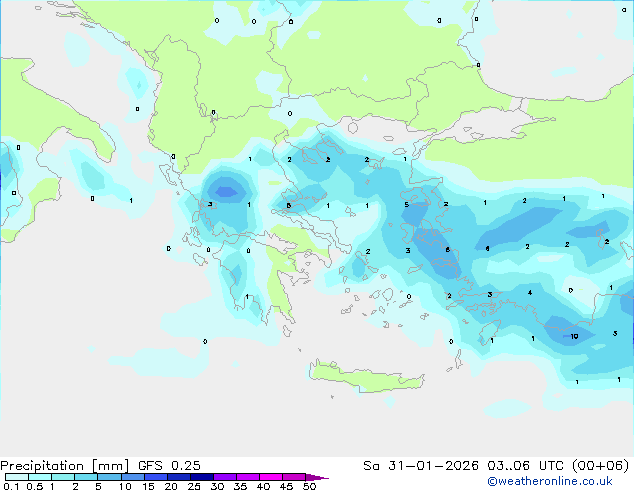Open the weatheronline.co.uk copyright link
Screen dimensions: 634x490
coord(550,481)
